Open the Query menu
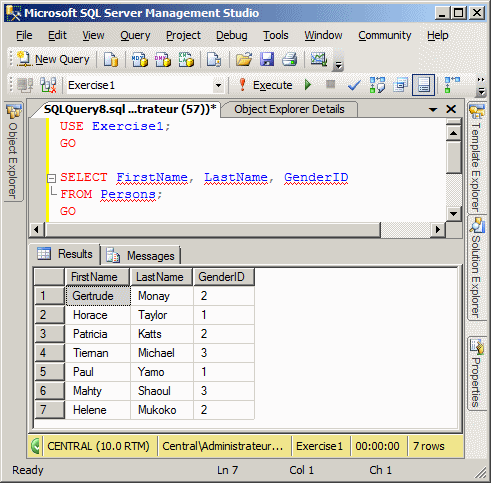491x483 pixels. point(135,35)
